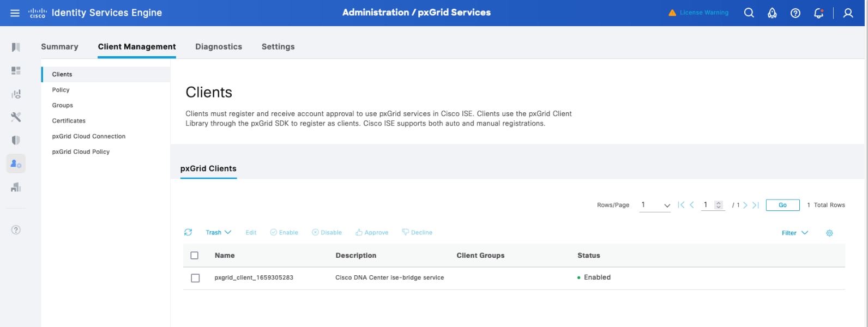Go to the next page arrow
The width and height of the screenshot is (868, 327).
tap(745, 205)
